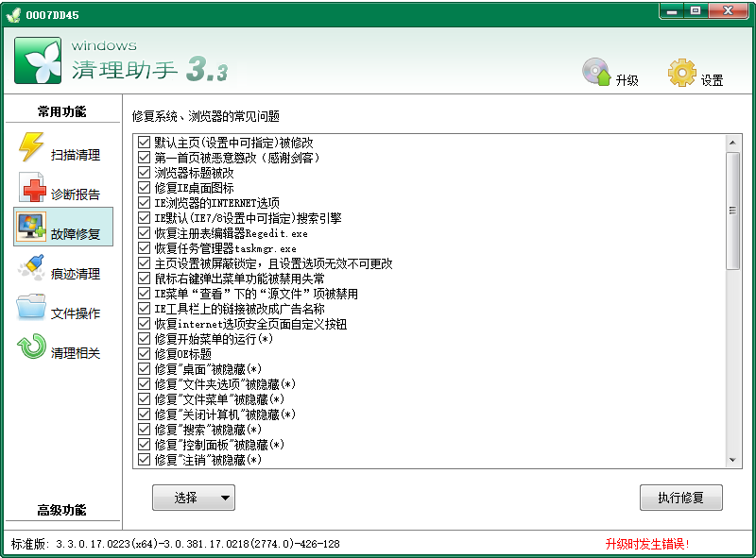Uncheck 修复"关闭计算机"被隐藏(*) checkbox

click(x=144, y=414)
